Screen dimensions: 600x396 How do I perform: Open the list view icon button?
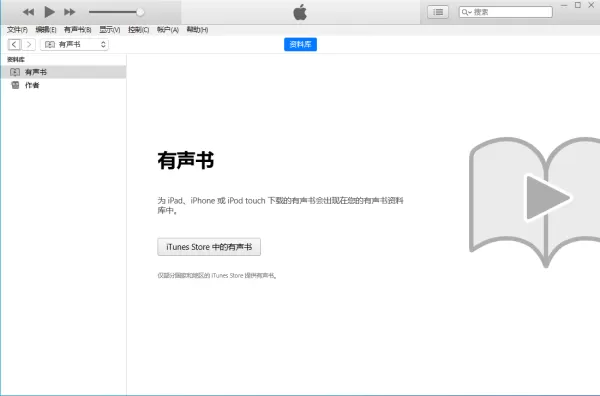438,12
